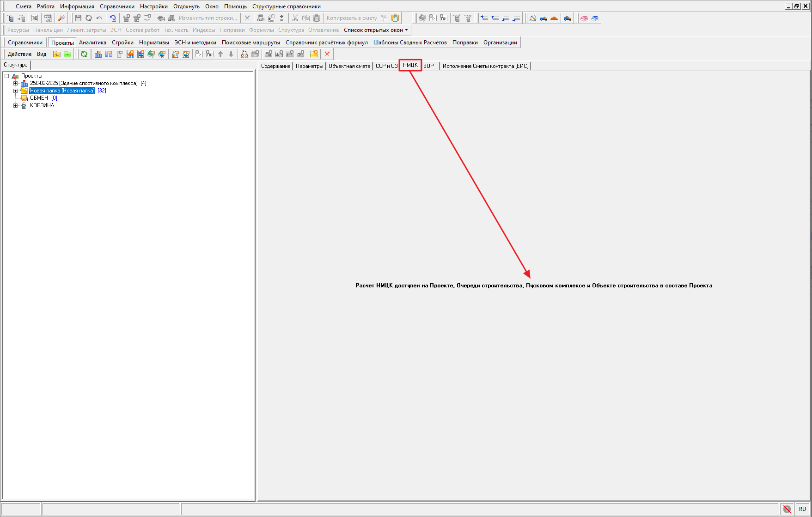Image resolution: width=812 pixels, height=517 pixels.
Task: Click the gray move up arrow icon
Action: tap(220, 54)
